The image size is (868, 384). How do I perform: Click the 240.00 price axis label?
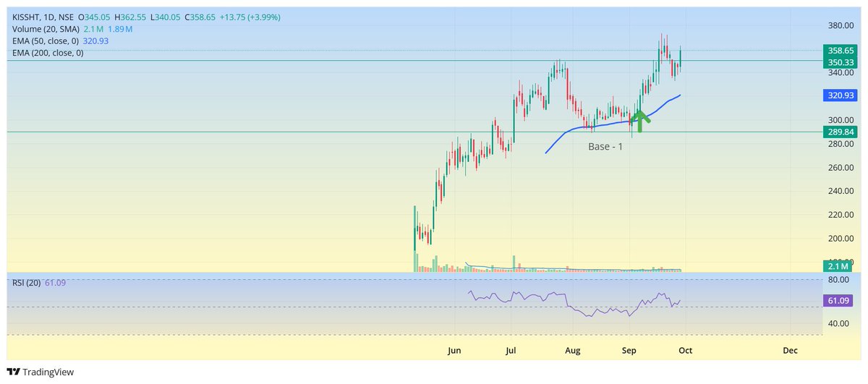pyautogui.click(x=842, y=191)
